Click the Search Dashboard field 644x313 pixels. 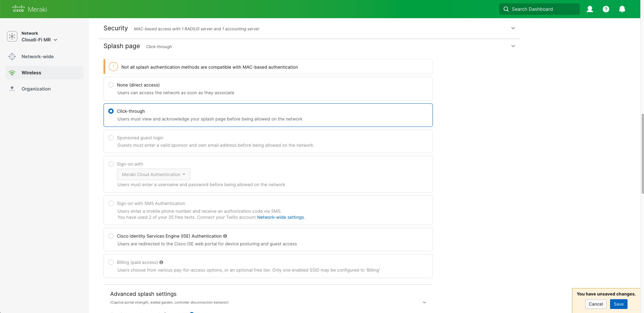tap(539, 9)
